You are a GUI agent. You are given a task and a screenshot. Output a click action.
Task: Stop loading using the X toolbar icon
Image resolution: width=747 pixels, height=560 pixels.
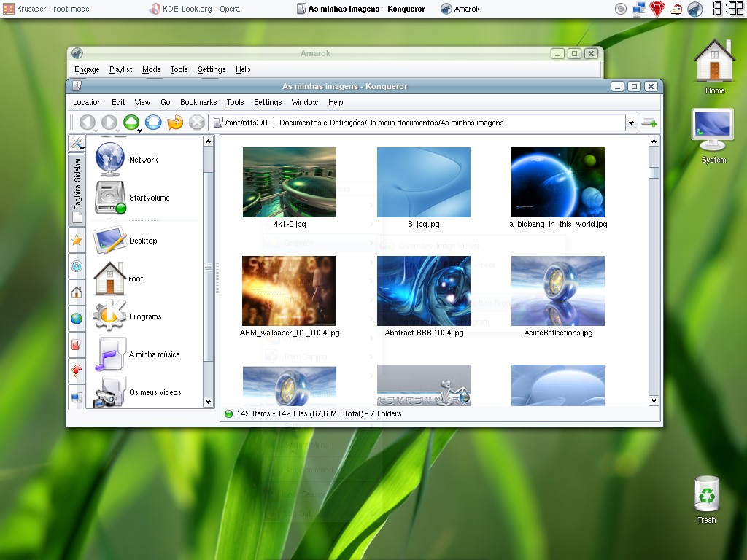[197, 122]
